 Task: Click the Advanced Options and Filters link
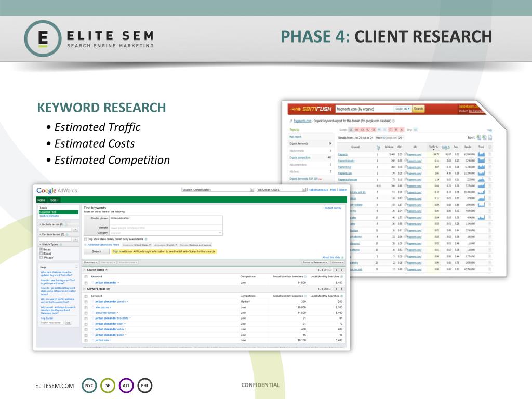point(103,245)
